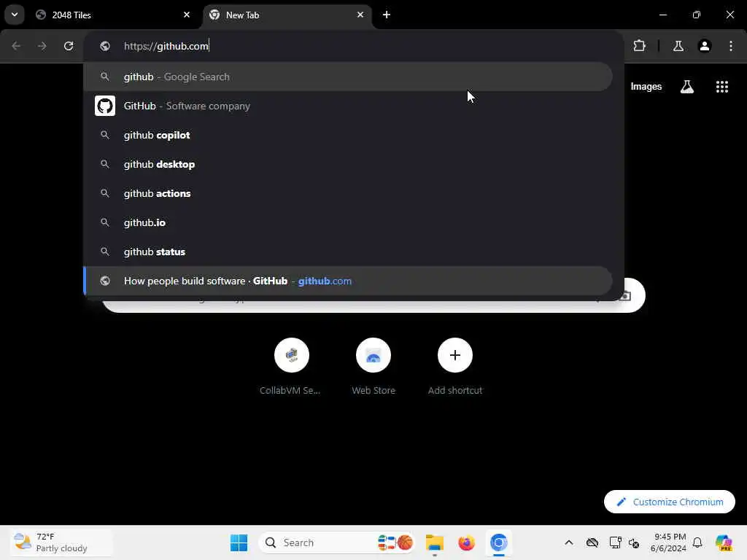Screen dimensions: 747x560
Task: Click the cloud sync-off tray icon
Action: tap(592, 542)
